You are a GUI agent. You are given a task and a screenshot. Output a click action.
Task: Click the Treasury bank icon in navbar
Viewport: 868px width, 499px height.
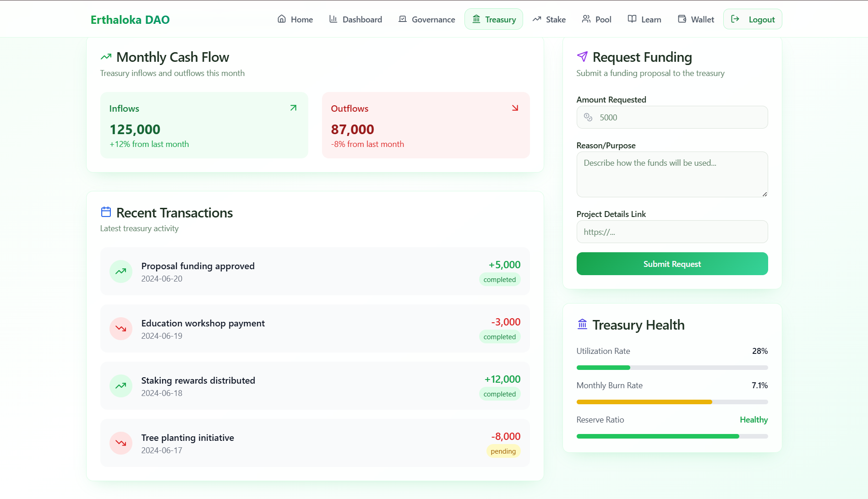(476, 19)
